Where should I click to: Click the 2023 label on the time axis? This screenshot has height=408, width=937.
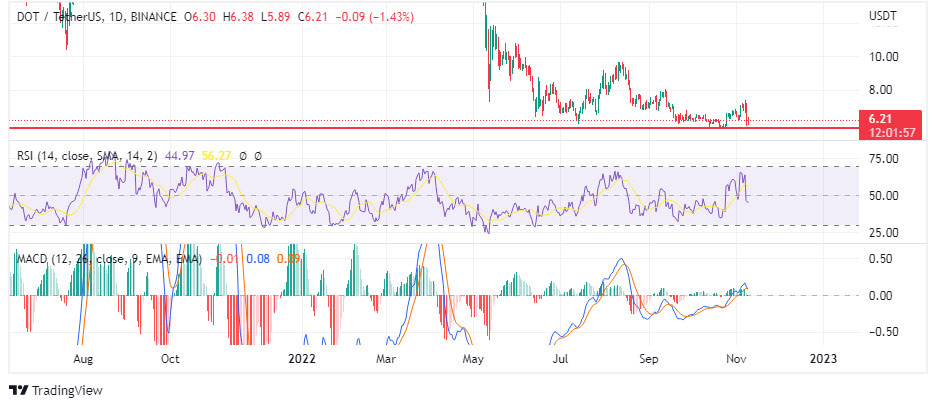click(x=823, y=356)
